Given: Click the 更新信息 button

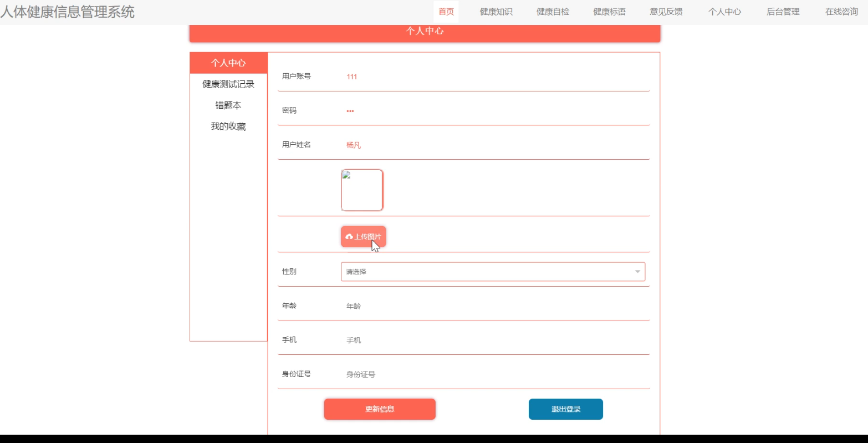Looking at the screenshot, I should (380, 409).
